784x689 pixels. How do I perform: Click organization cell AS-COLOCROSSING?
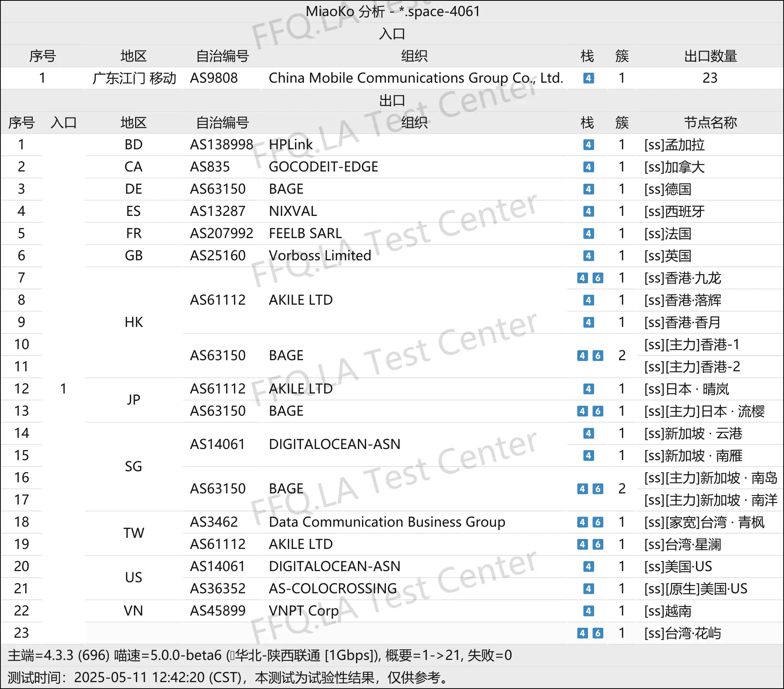(333, 589)
